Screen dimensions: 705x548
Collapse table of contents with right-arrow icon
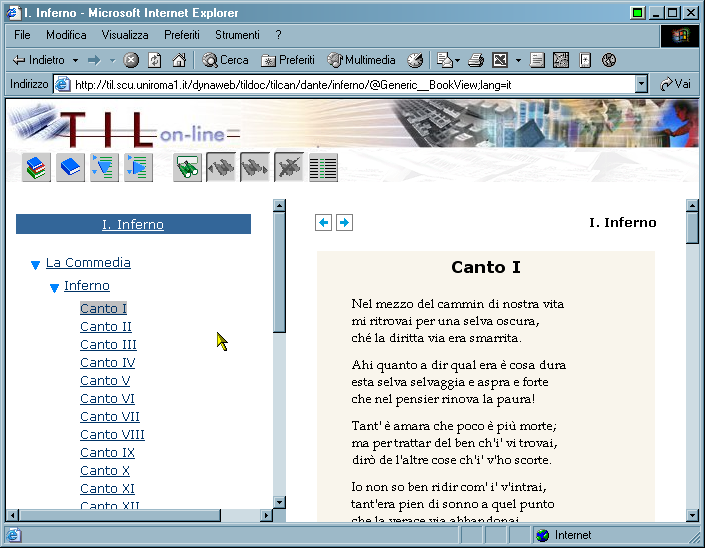138,167
